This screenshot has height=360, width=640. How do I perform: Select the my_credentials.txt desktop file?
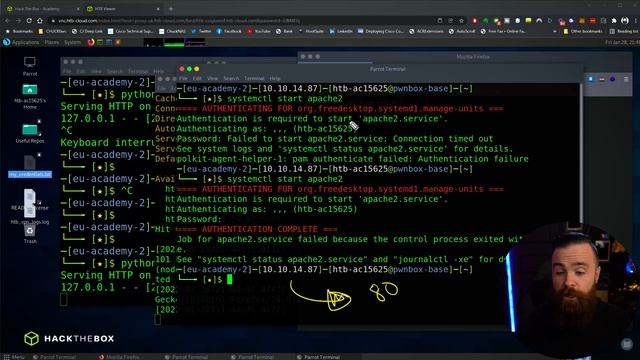coord(30,166)
